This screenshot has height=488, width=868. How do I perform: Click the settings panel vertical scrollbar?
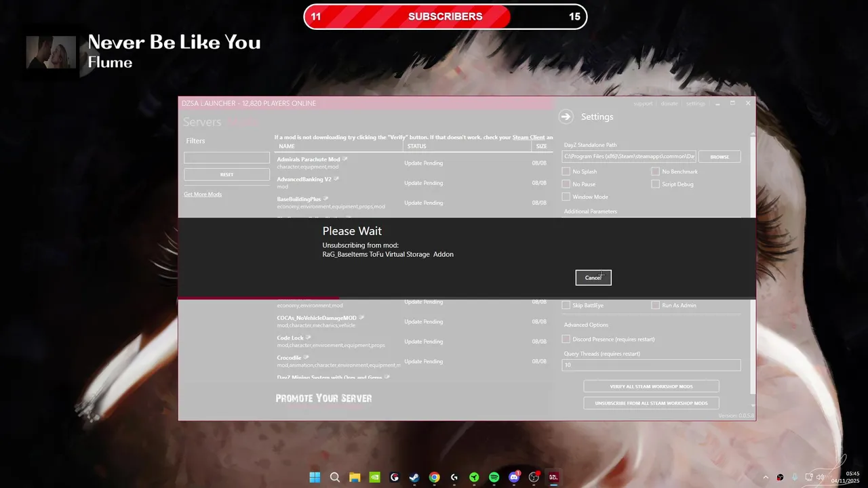click(x=752, y=264)
